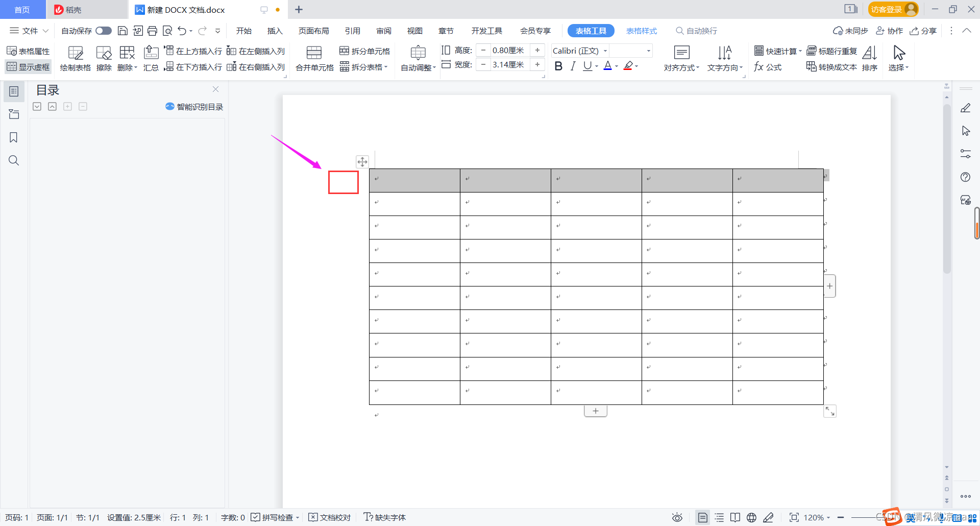Open the Page Layout (页面布局) tab
The width and height of the screenshot is (980, 526).
coord(313,31)
